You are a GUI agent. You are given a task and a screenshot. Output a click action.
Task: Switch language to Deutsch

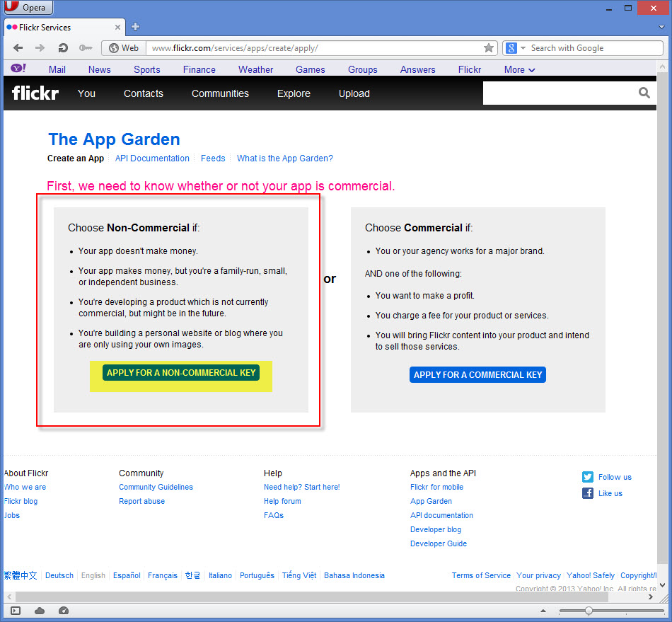point(59,575)
